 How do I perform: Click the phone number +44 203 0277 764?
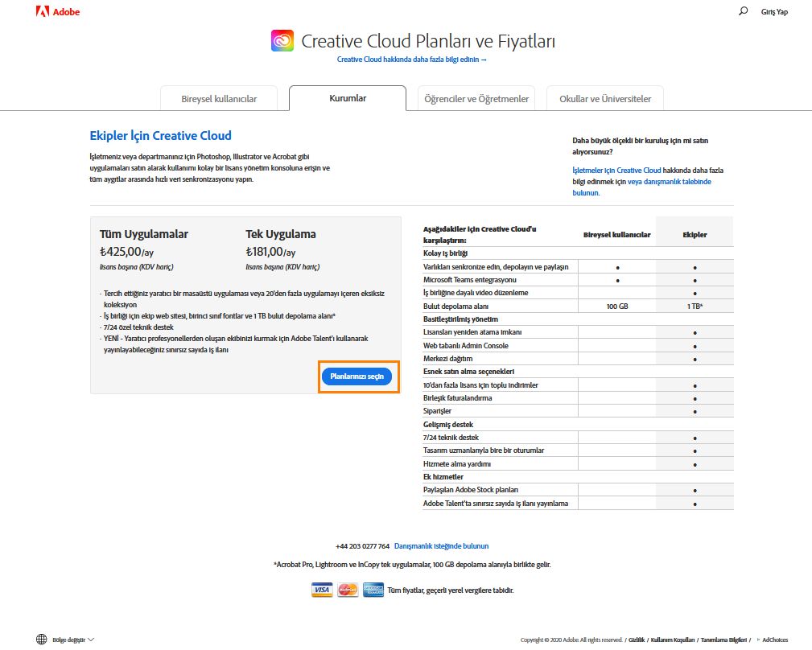[362, 546]
